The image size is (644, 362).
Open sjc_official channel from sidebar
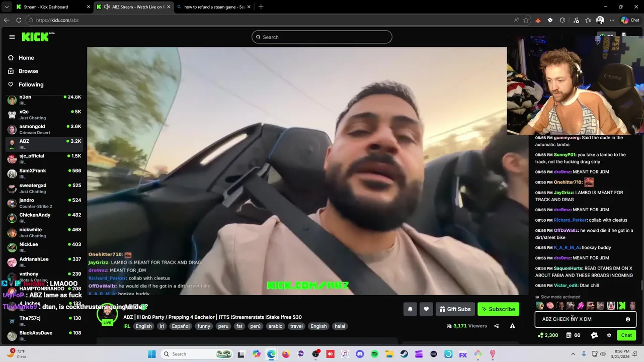[x=44, y=159]
